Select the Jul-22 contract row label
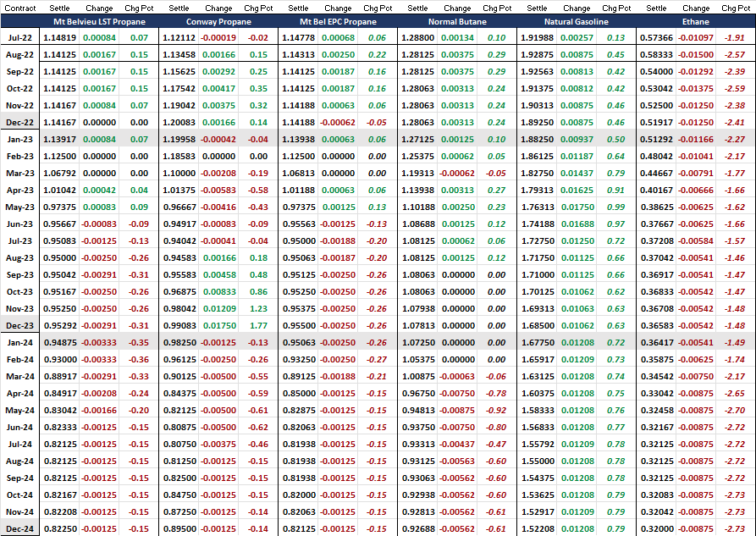The width and height of the screenshot is (756, 536). pyautogui.click(x=19, y=37)
